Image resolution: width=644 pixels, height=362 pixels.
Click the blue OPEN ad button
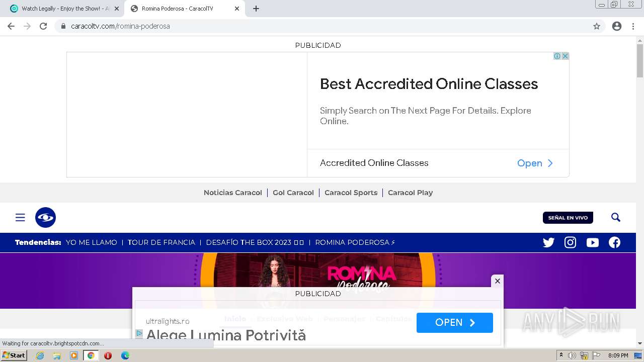tap(454, 323)
